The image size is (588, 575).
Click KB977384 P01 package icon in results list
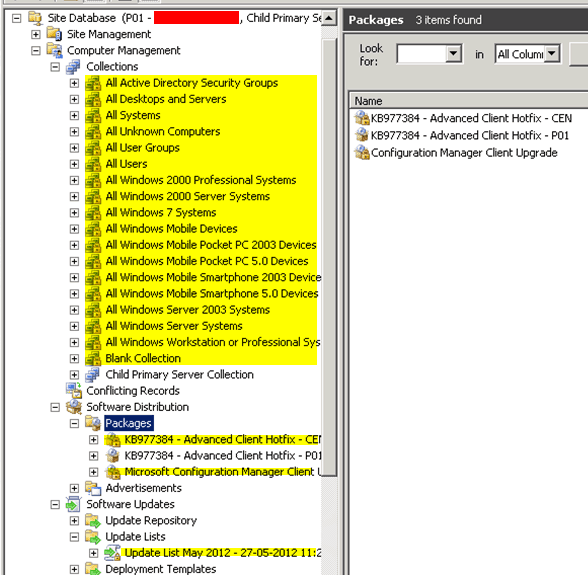[362, 135]
